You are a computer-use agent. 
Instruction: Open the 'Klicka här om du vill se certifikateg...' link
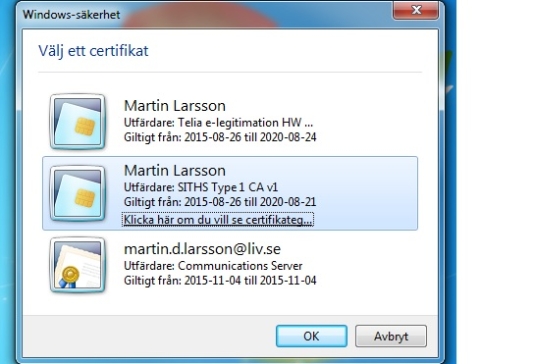[x=218, y=220]
